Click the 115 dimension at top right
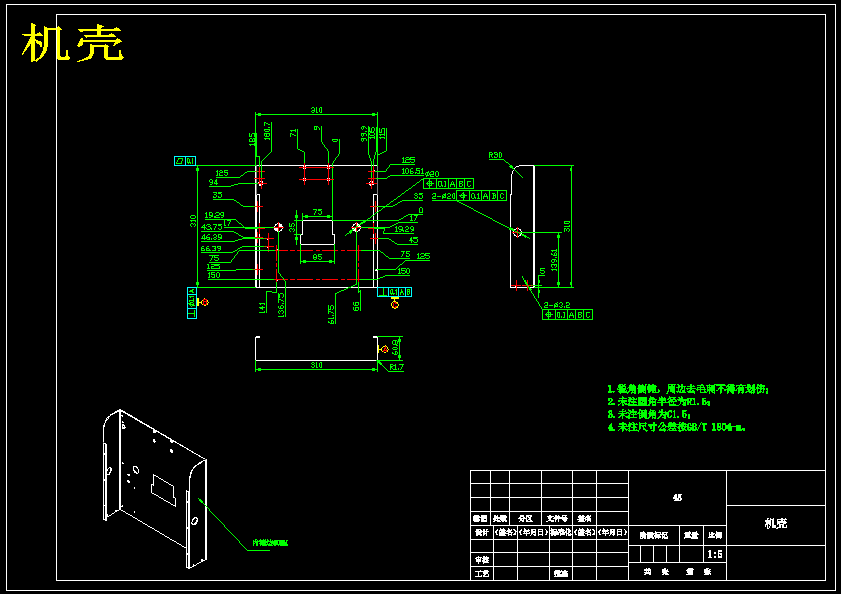The image size is (841, 594). [x=382, y=133]
